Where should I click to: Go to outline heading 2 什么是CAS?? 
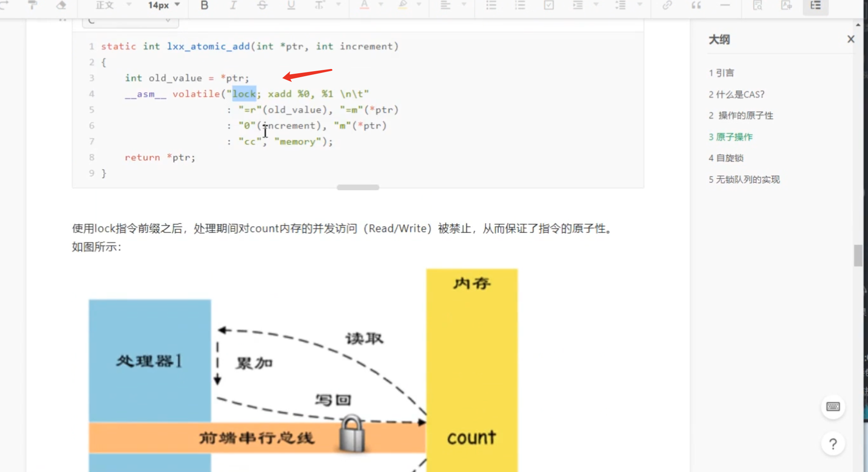coord(736,94)
